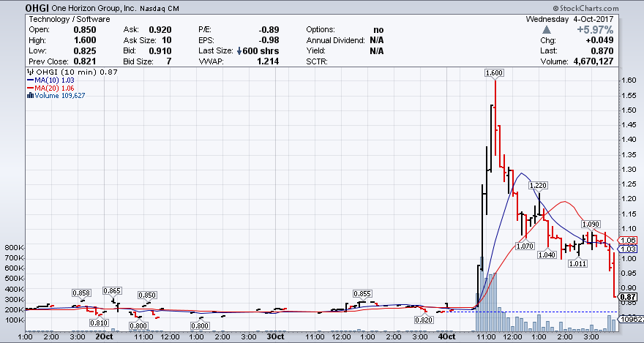Viewport: 644px width, 343px height.
Task: Select the 4Oct date marker on axis
Action: (x=446, y=337)
